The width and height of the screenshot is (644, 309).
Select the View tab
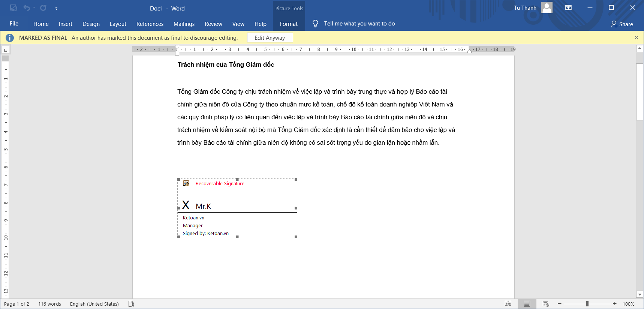pos(238,24)
